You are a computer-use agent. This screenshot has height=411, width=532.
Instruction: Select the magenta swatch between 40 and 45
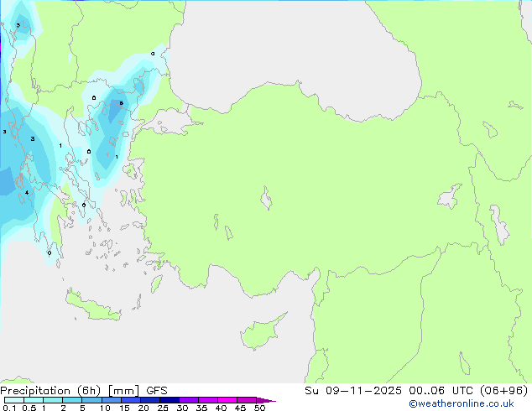click(x=227, y=400)
